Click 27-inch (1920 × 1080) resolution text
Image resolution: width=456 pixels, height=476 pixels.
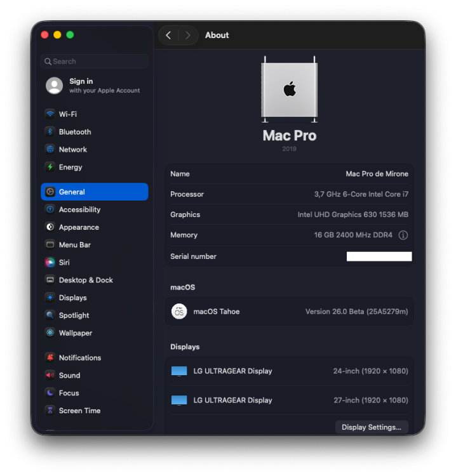[371, 400]
